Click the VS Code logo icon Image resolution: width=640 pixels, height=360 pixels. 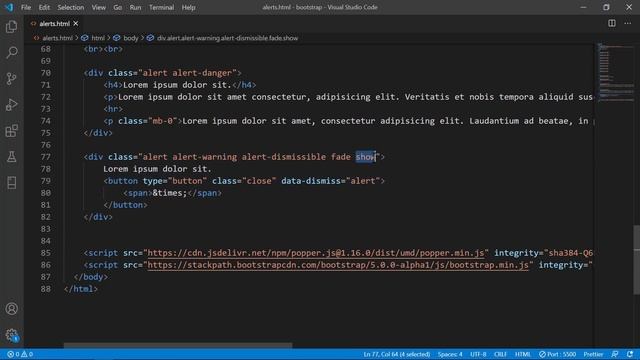click(9, 7)
